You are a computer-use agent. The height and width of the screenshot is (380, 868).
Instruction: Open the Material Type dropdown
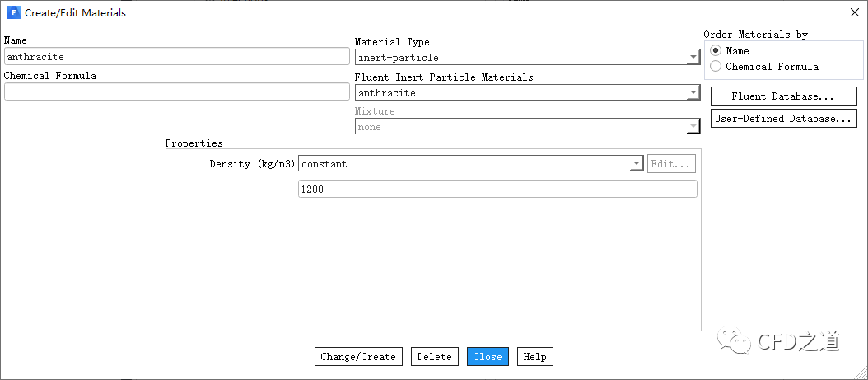tap(527, 58)
